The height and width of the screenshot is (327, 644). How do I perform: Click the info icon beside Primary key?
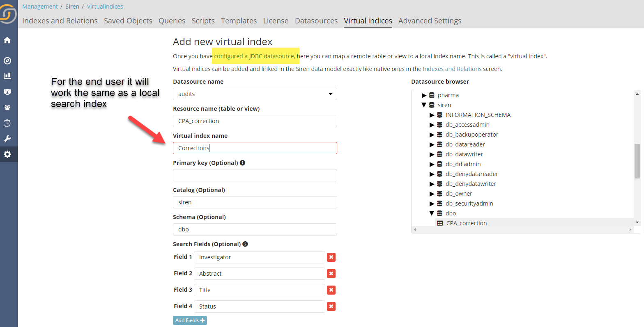click(x=243, y=163)
